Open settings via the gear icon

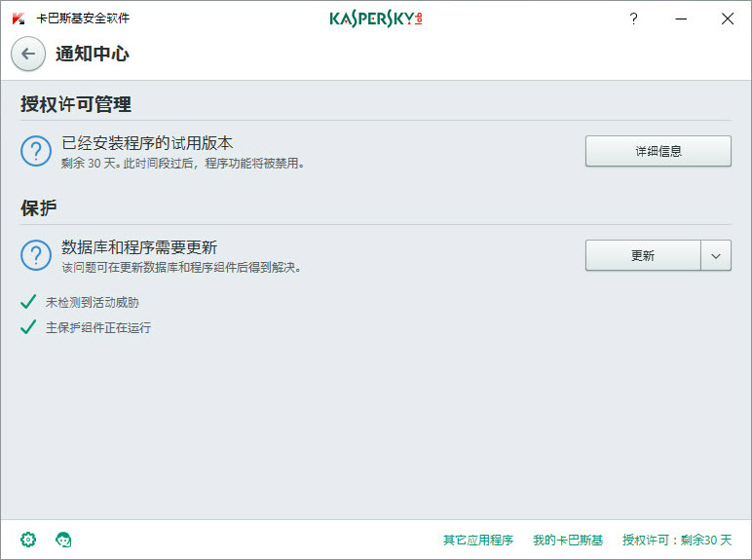(x=28, y=540)
